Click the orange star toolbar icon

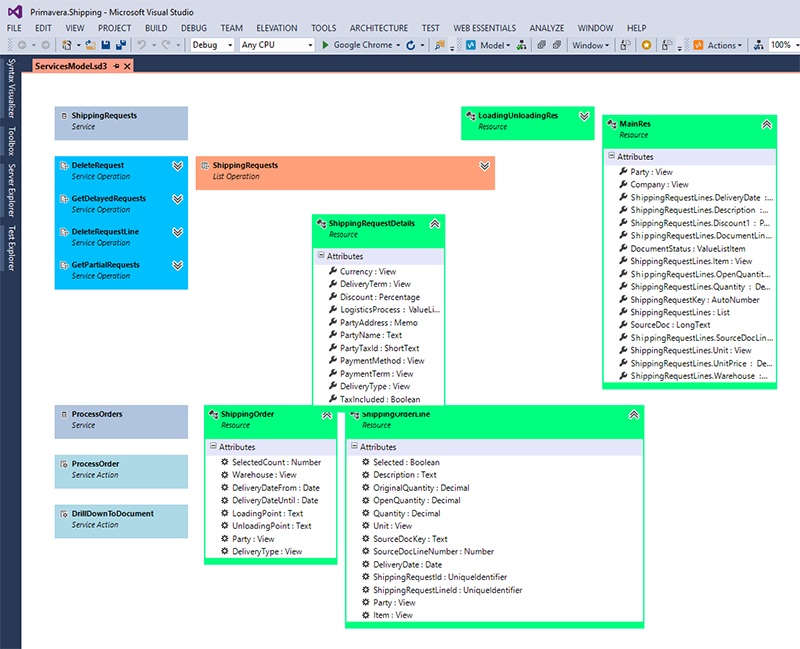click(x=646, y=45)
